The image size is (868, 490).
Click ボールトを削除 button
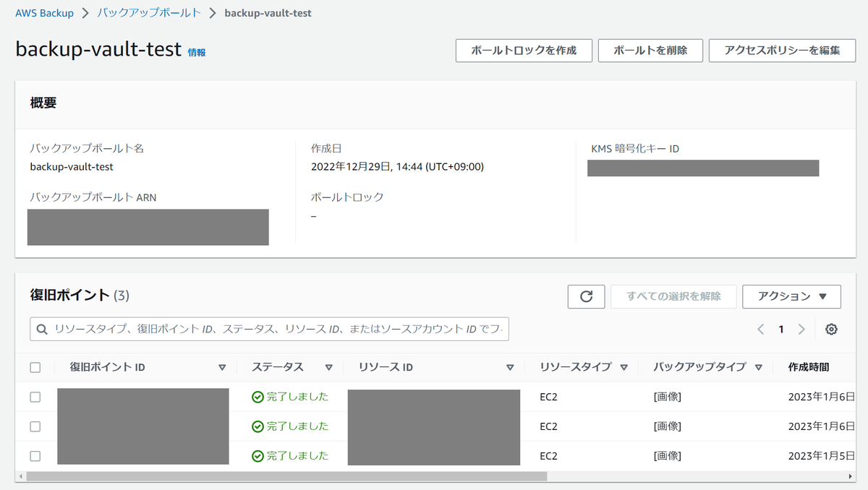pos(650,51)
